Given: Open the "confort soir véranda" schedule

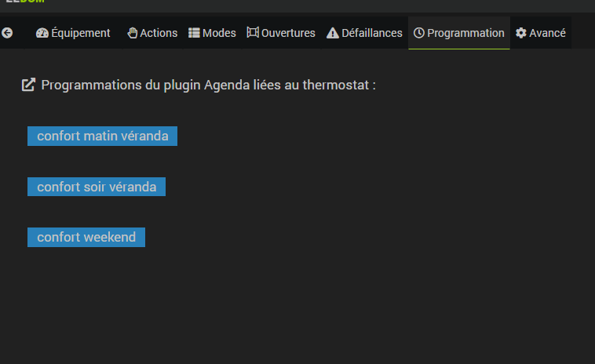Looking at the screenshot, I should 97,187.
